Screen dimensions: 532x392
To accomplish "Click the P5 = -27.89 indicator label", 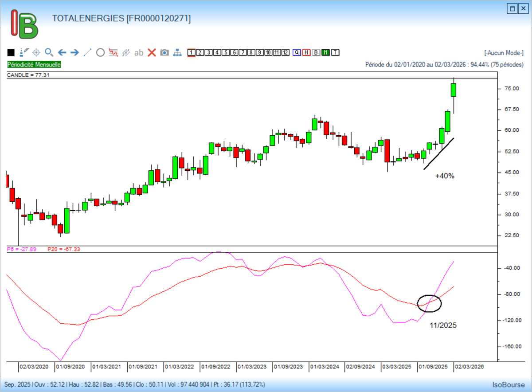I will [22, 249].
